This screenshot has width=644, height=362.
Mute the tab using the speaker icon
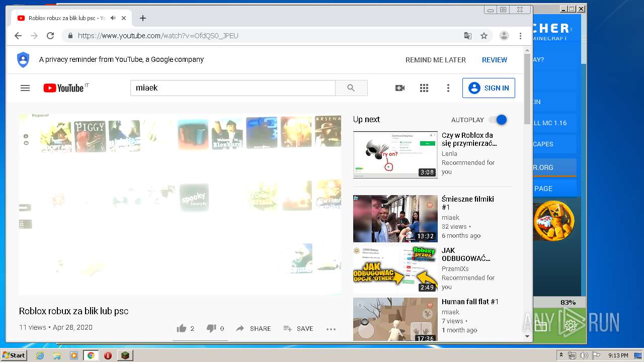coord(113,18)
